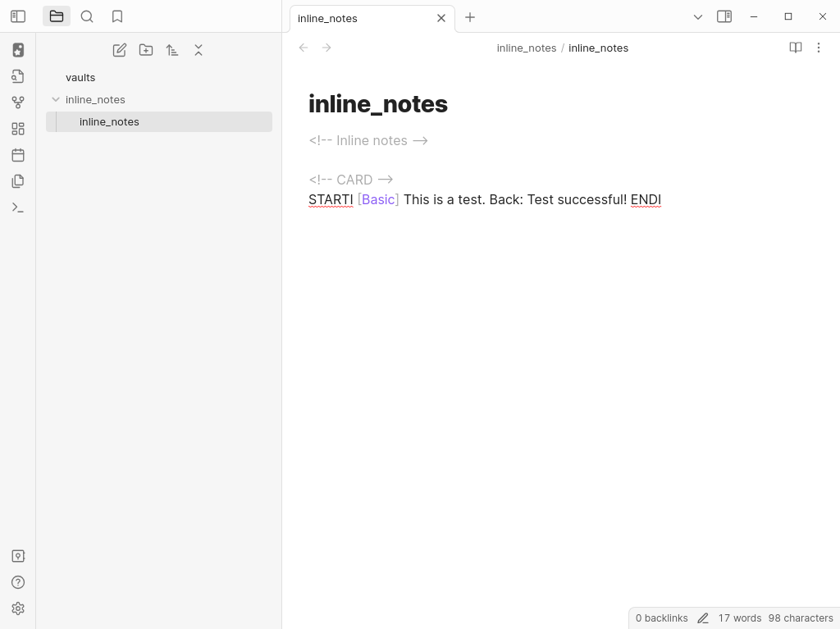Create a new folder in explorer
Image resolution: width=840 pixels, height=629 pixels.
pos(146,50)
